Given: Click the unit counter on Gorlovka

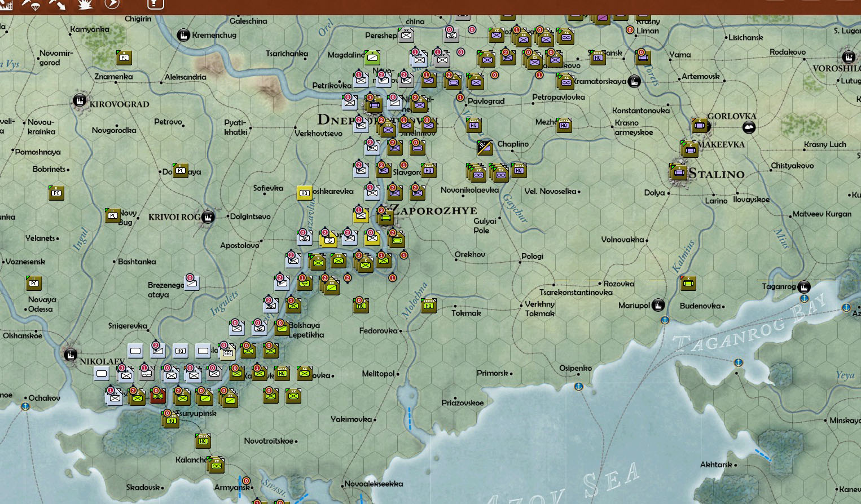Looking at the screenshot, I should pos(700,125).
